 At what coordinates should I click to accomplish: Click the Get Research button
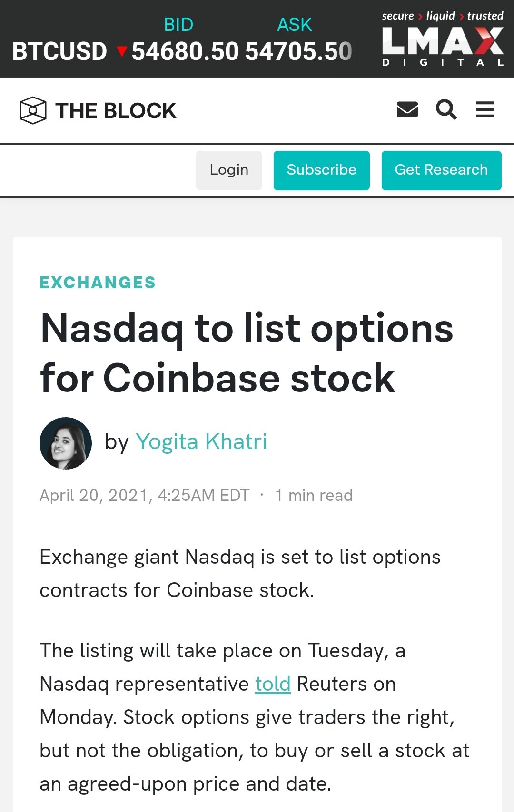point(442,170)
